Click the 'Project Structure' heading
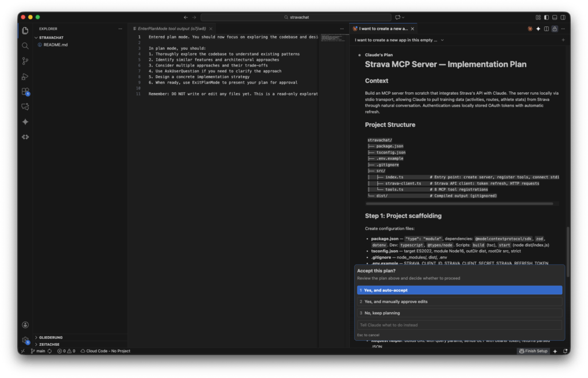The image size is (588, 378). point(390,124)
